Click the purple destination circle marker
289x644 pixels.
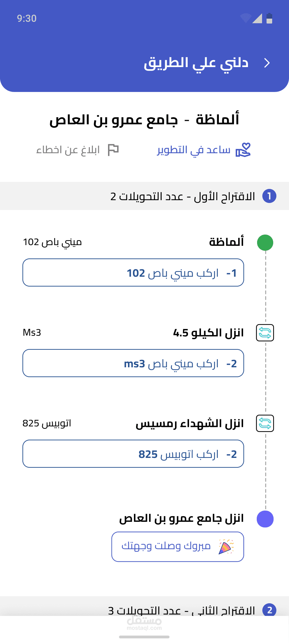click(265, 519)
